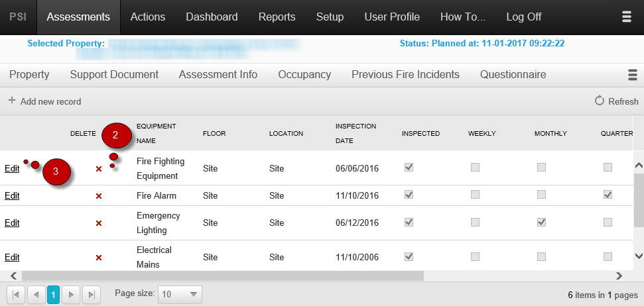This screenshot has height=306, width=644.
Task: Switch to the Support Document tab
Action: point(114,75)
